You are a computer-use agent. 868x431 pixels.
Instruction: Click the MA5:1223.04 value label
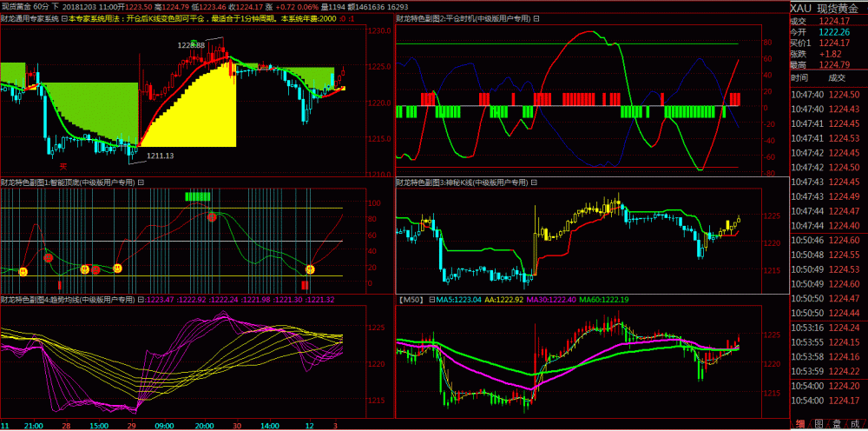click(457, 300)
